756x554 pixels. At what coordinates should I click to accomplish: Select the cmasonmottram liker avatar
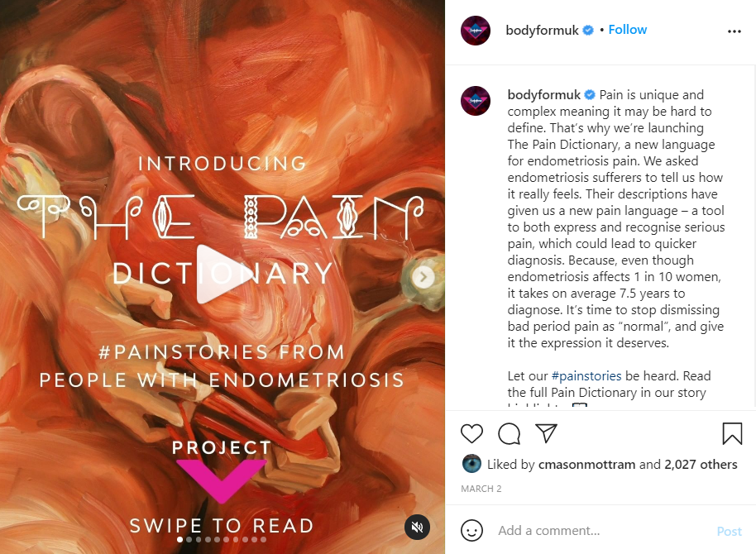coord(471,464)
